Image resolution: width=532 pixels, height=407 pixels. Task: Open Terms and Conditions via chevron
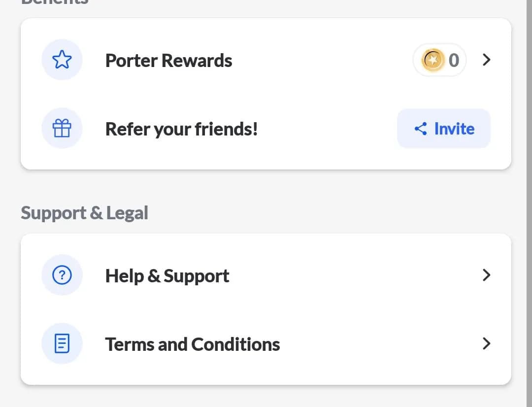coord(486,343)
